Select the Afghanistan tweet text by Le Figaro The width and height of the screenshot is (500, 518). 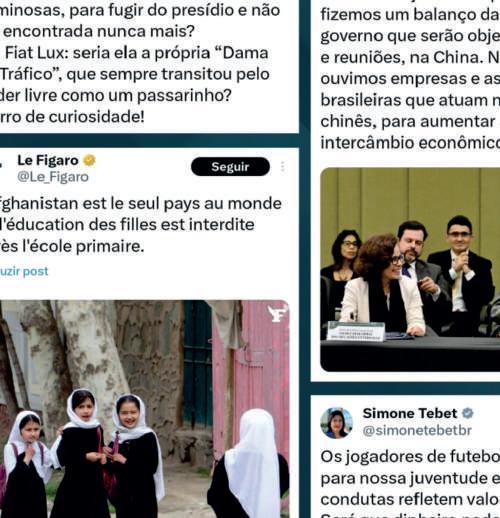(141, 225)
